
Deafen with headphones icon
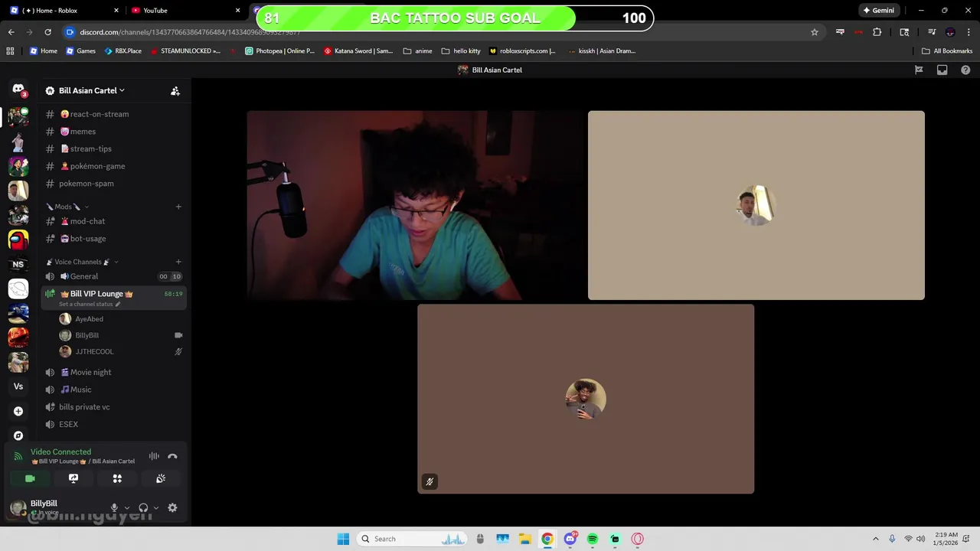(143, 507)
